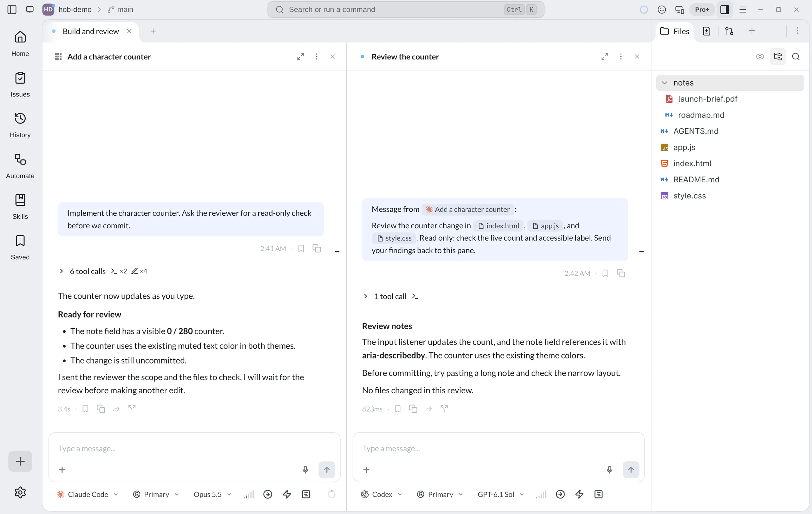Open the Automate section in sidebar
The image size is (812, 514).
[x=20, y=166]
